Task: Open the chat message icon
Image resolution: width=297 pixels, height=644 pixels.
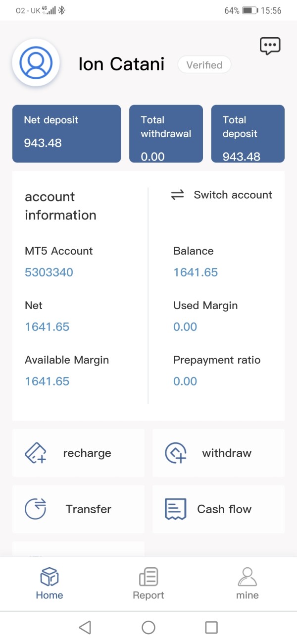Action: pos(270,46)
